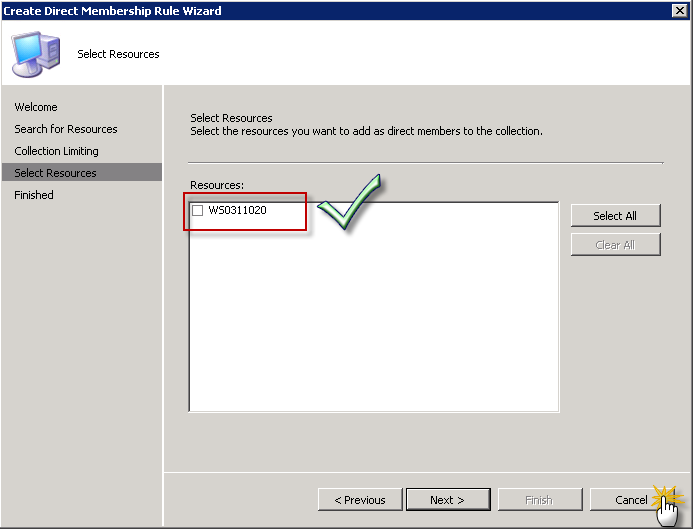Close the wizard with the title bar X
The image size is (693, 529).
(679, 10)
